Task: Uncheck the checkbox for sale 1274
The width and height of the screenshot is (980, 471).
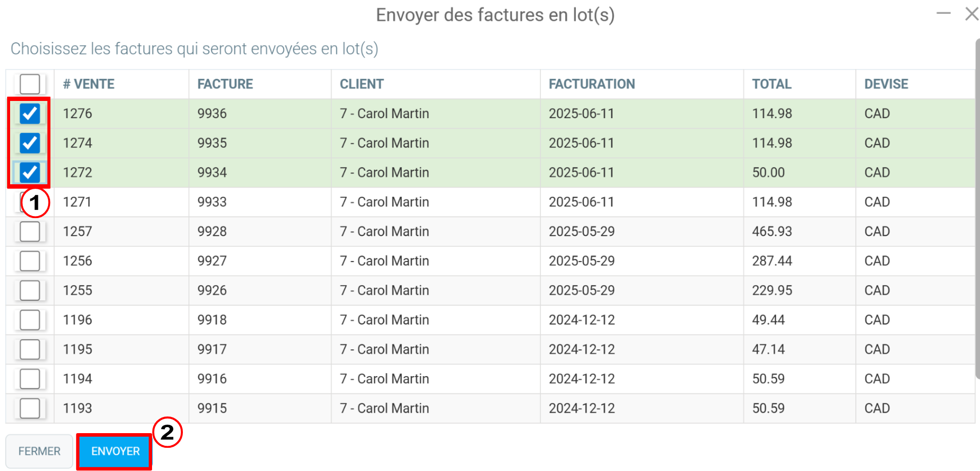Action: tap(30, 143)
